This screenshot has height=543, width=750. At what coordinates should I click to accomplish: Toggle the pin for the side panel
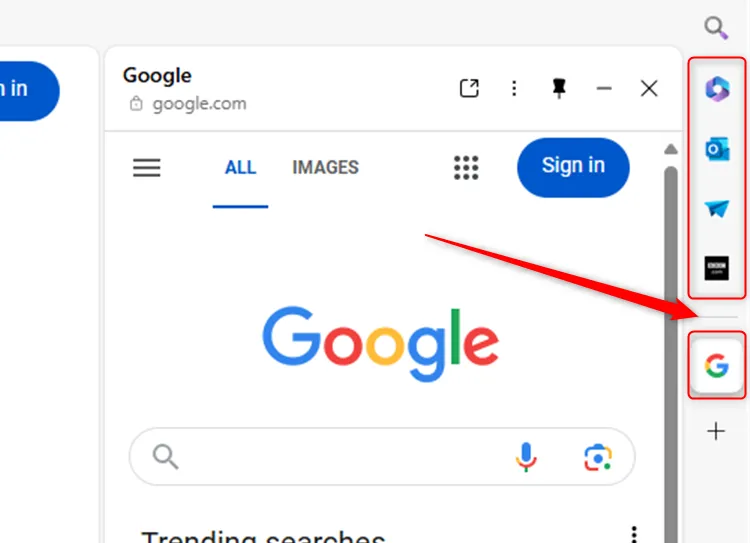pos(559,89)
